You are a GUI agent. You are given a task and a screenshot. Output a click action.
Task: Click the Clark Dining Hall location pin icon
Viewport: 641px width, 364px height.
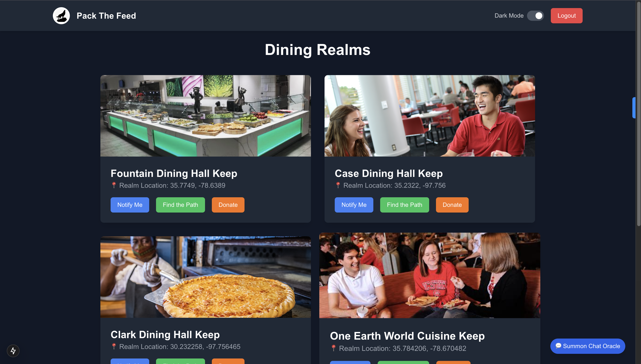pos(114,347)
